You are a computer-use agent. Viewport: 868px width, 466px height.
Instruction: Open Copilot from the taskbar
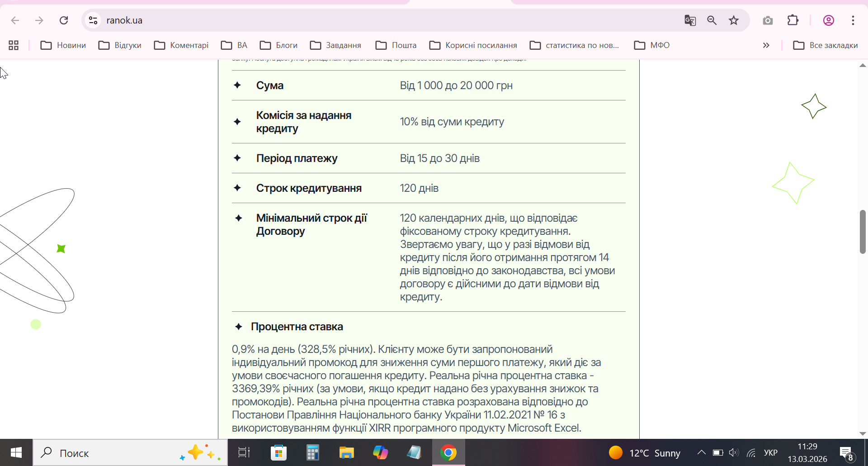pos(380,452)
